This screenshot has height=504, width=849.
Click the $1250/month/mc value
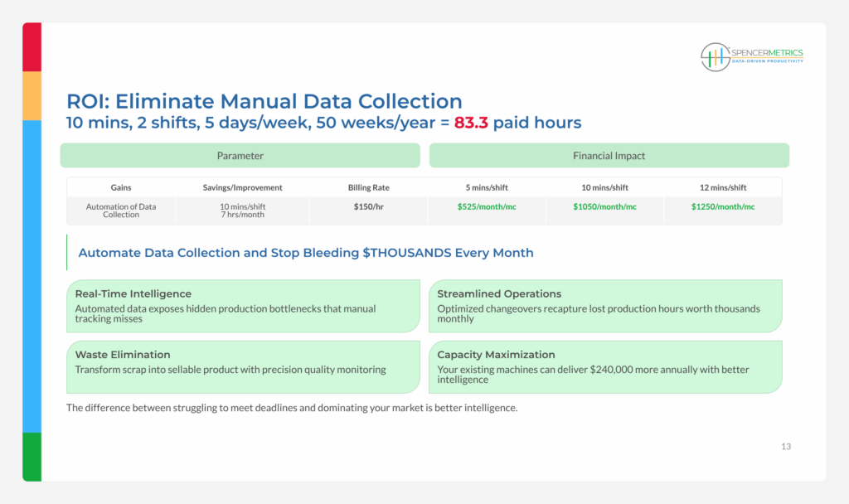pos(723,206)
